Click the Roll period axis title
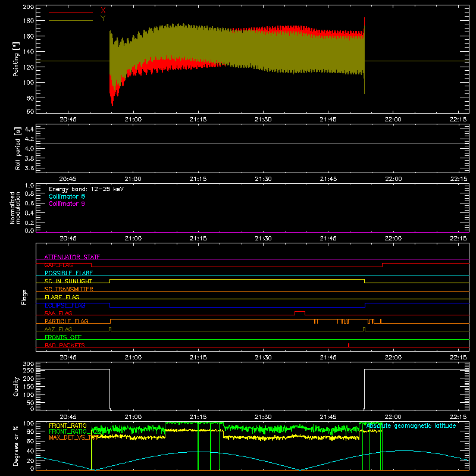The width and height of the screenshot is (476, 476). [18, 148]
